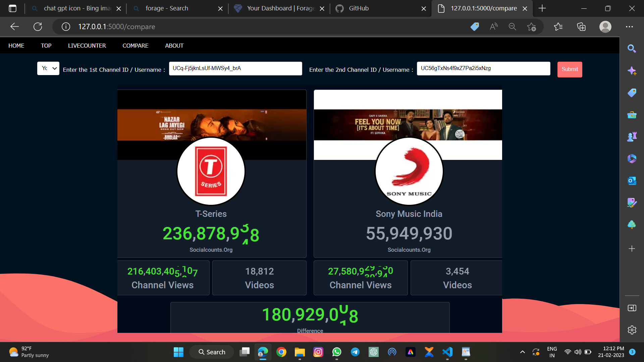Open the sidebar Games chess icon

point(632,136)
